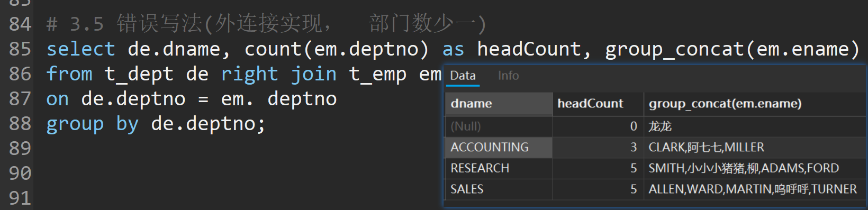868x210 pixels.
Task: Place cursor on line number 90
Action: point(20,174)
